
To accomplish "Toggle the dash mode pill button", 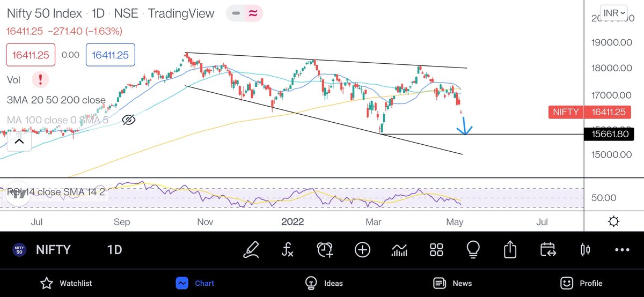I will 236,13.
